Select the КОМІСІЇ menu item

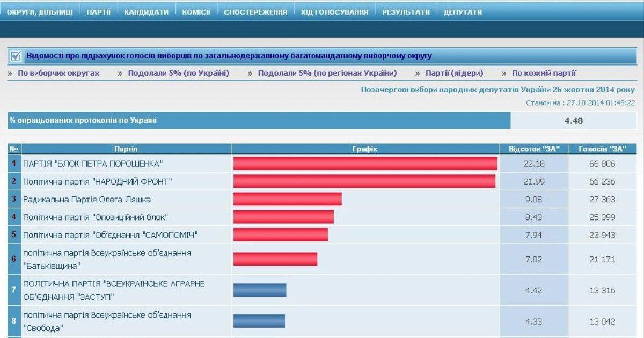pyautogui.click(x=196, y=12)
